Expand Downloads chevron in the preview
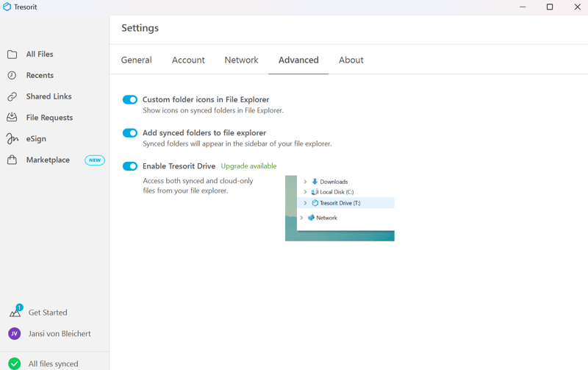Screen dimensions: 588x370 tap(305, 182)
